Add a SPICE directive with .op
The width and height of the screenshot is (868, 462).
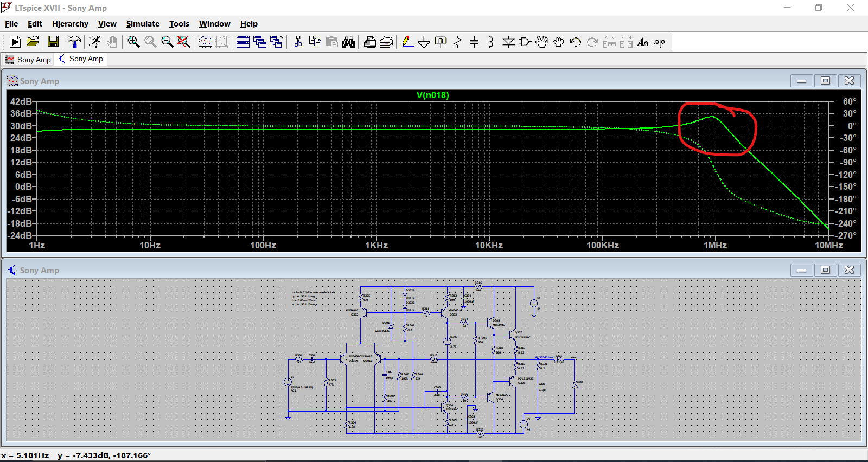pos(660,42)
